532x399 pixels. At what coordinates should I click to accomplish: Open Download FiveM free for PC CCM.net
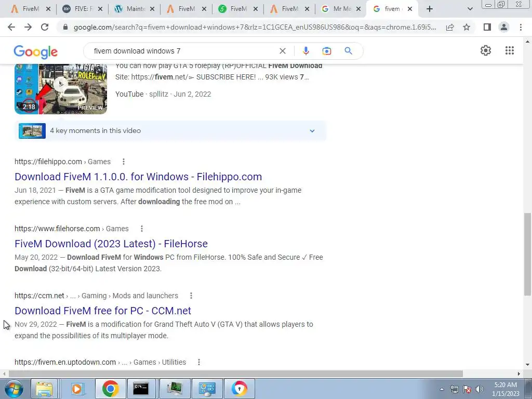coord(103,311)
